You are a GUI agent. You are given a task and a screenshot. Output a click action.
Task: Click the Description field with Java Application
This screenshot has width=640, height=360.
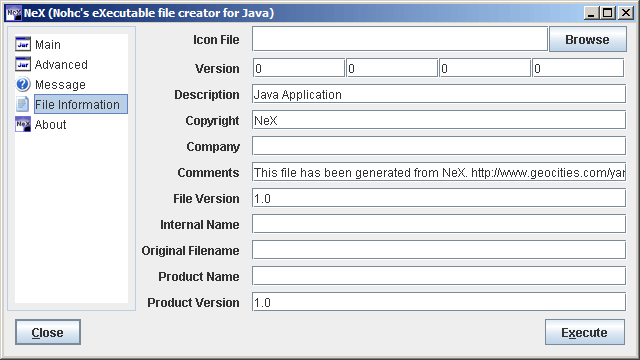coord(439,94)
